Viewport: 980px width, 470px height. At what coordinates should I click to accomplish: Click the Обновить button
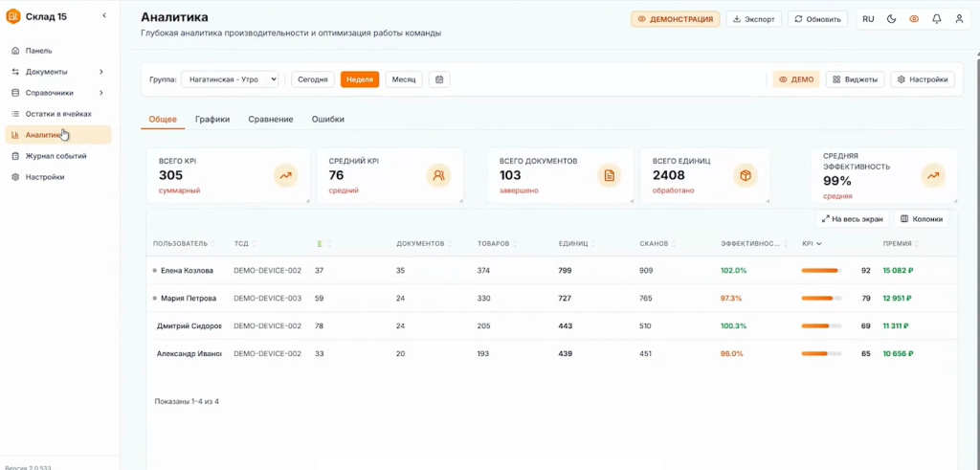(x=817, y=19)
